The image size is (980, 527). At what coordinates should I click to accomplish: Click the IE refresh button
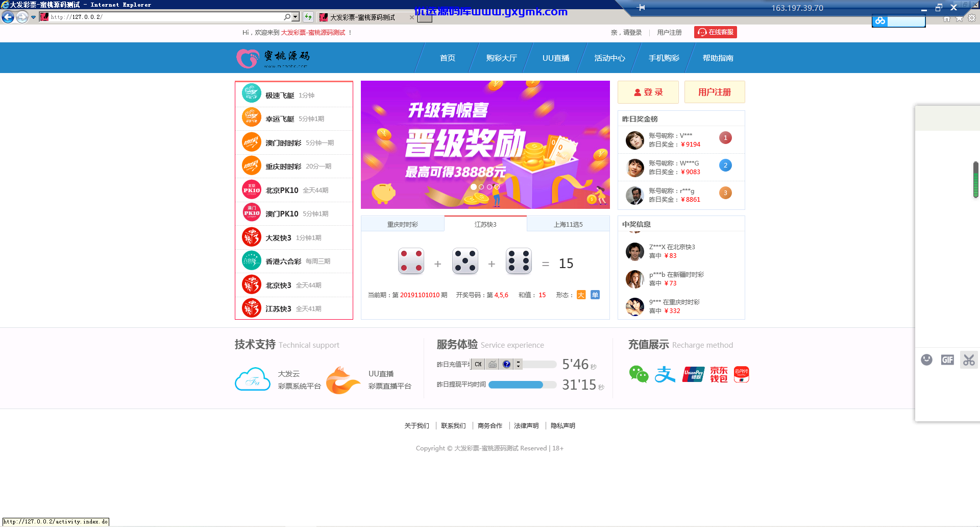(308, 17)
